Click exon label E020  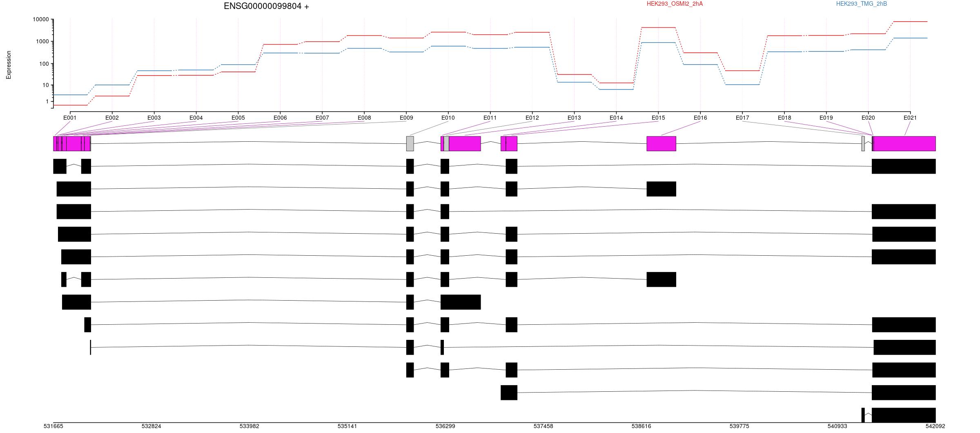click(x=868, y=118)
